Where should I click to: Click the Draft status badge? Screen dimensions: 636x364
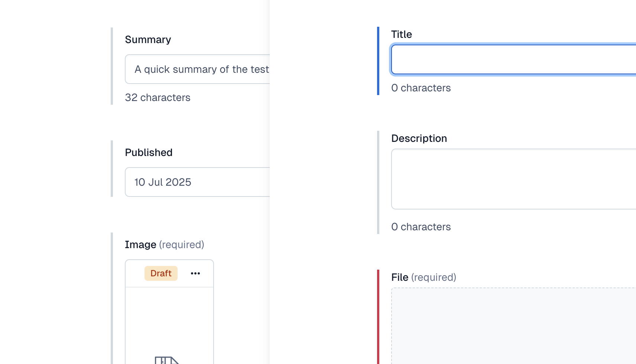coord(161,273)
